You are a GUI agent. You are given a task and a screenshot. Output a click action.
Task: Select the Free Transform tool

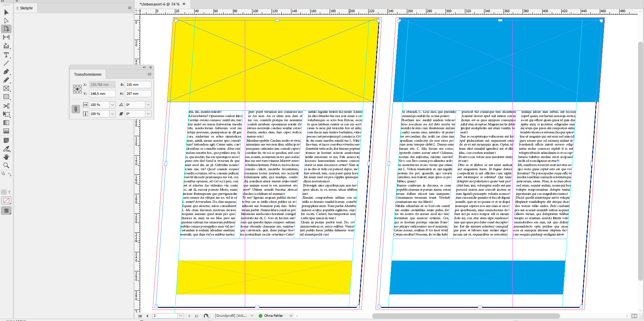click(6, 114)
